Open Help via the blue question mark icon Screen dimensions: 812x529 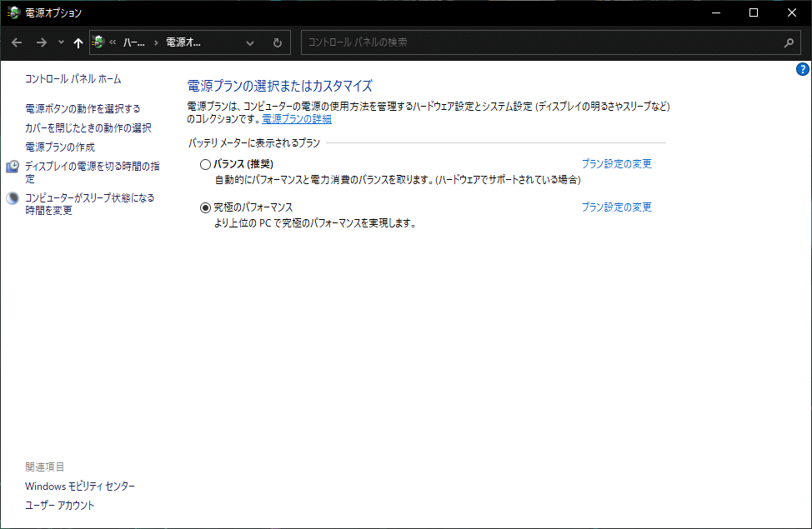(x=802, y=70)
